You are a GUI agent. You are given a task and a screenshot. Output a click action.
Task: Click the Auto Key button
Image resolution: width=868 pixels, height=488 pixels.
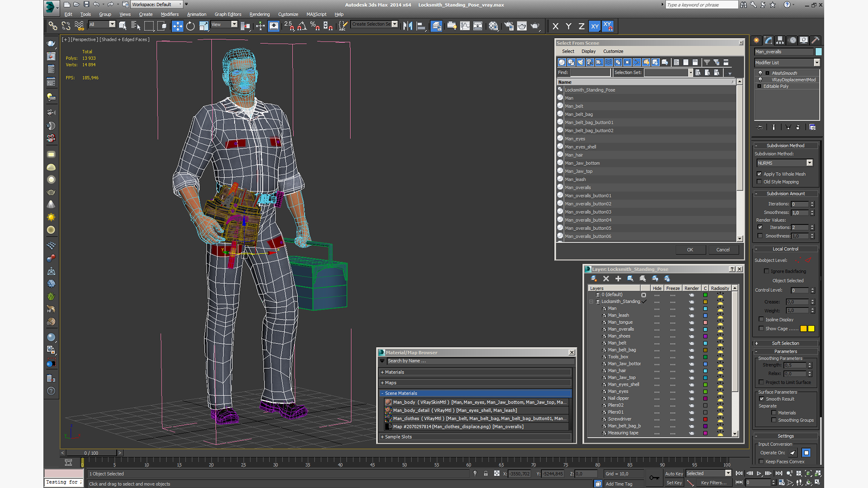pos(674,474)
